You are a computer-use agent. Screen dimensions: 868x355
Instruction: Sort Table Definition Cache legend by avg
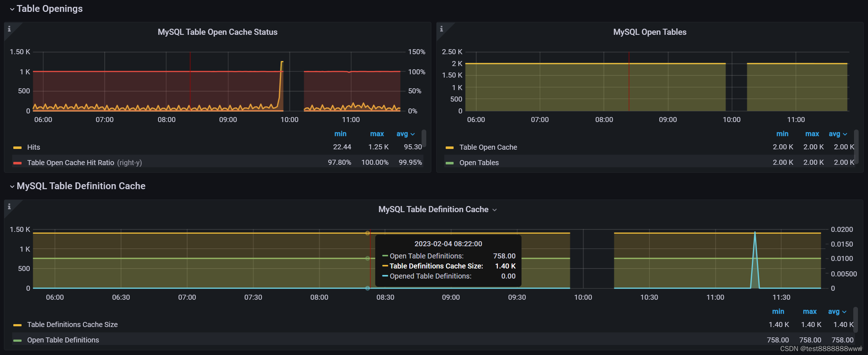tap(837, 312)
